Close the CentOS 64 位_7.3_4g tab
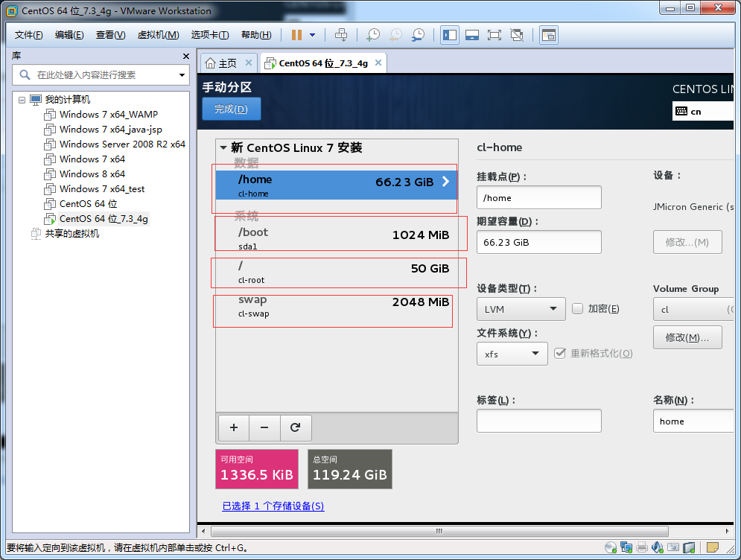 [x=378, y=63]
